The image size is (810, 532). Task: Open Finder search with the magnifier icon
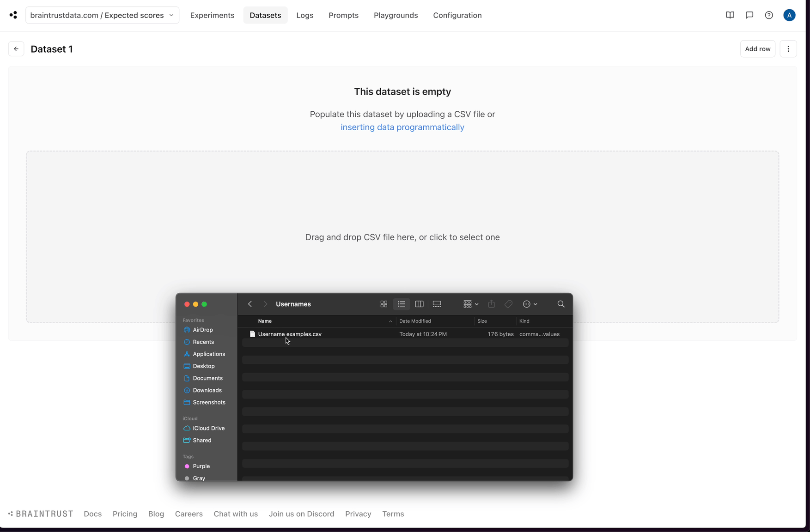tap(560, 304)
